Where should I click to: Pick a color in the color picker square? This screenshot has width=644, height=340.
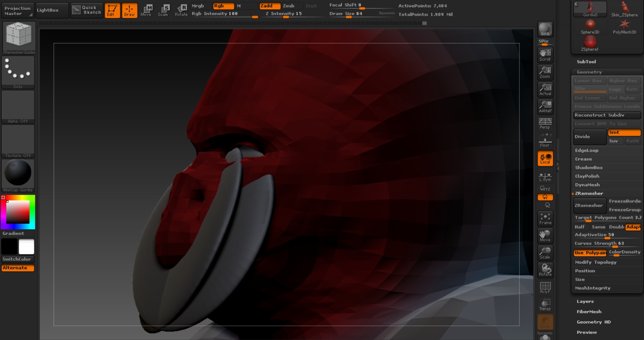[18, 212]
